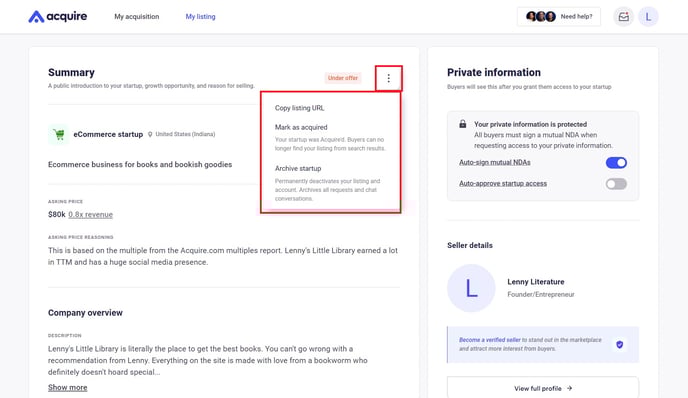Open Auto-sign mutual NDAs link
Screen dimensions: 688x398
[494, 162]
